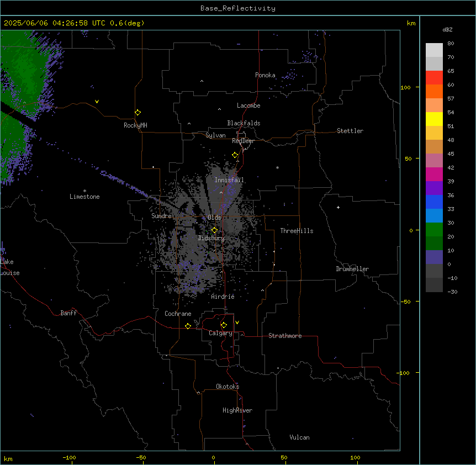
Task: Click the green 30 dBZ legend swatch
Action: click(x=434, y=230)
